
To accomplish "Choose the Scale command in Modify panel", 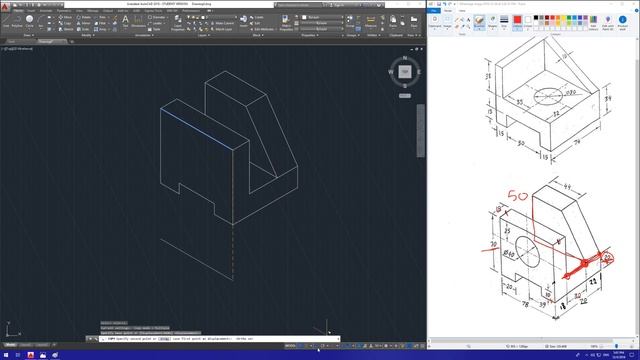I will 83,29.
